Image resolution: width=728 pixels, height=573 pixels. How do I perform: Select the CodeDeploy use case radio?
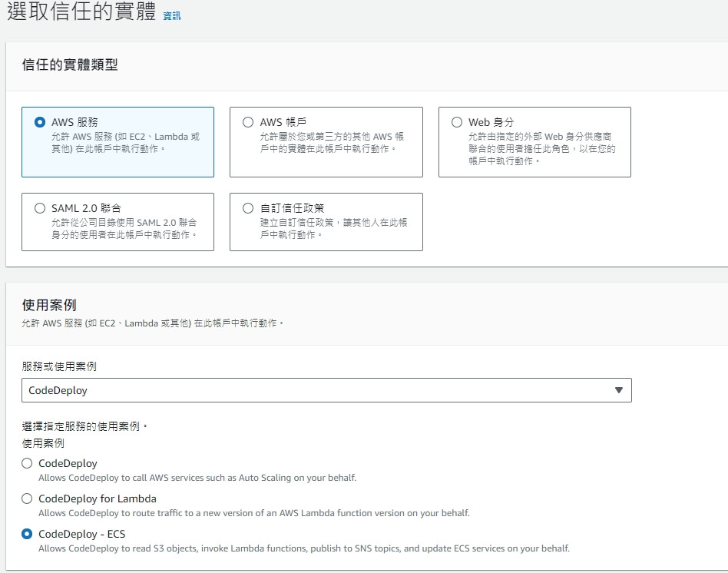[27, 463]
